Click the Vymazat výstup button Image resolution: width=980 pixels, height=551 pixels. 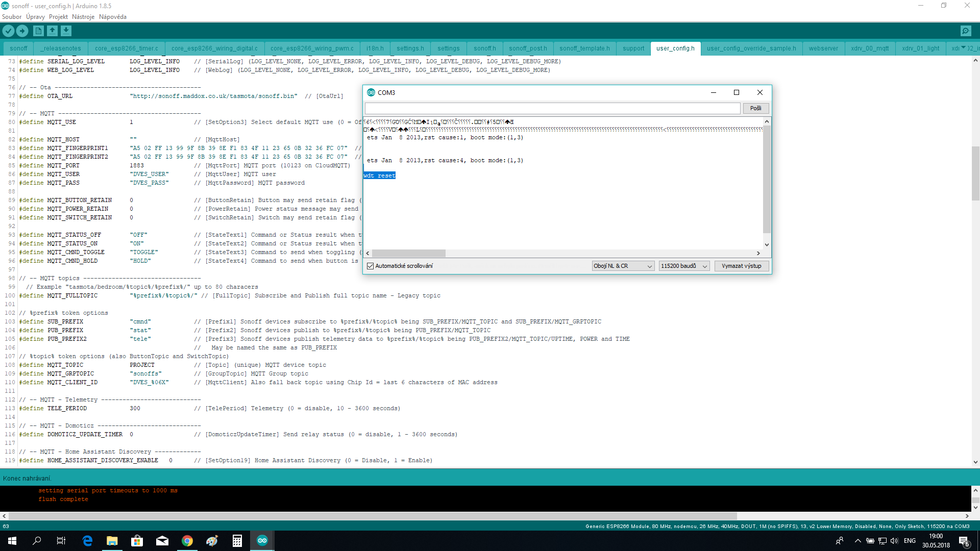[x=741, y=266]
